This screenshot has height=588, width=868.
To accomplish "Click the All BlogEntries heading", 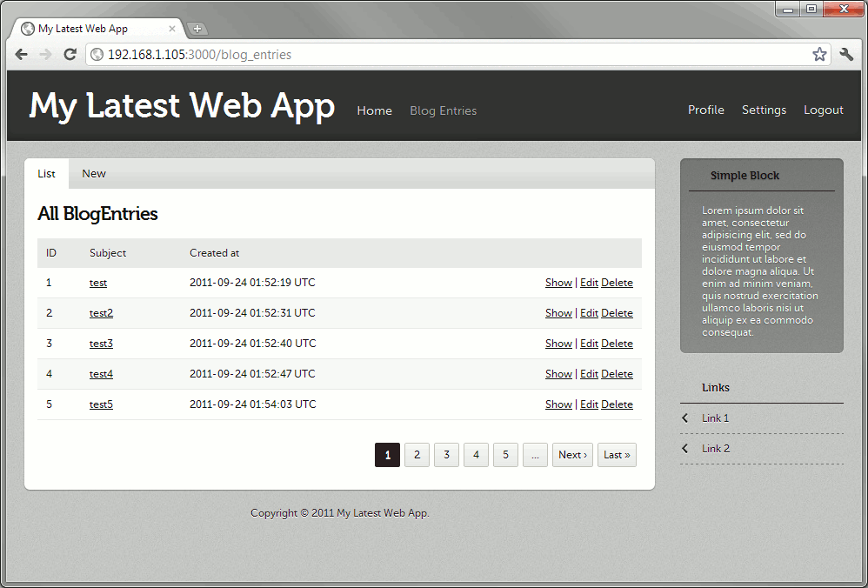I will [x=97, y=214].
